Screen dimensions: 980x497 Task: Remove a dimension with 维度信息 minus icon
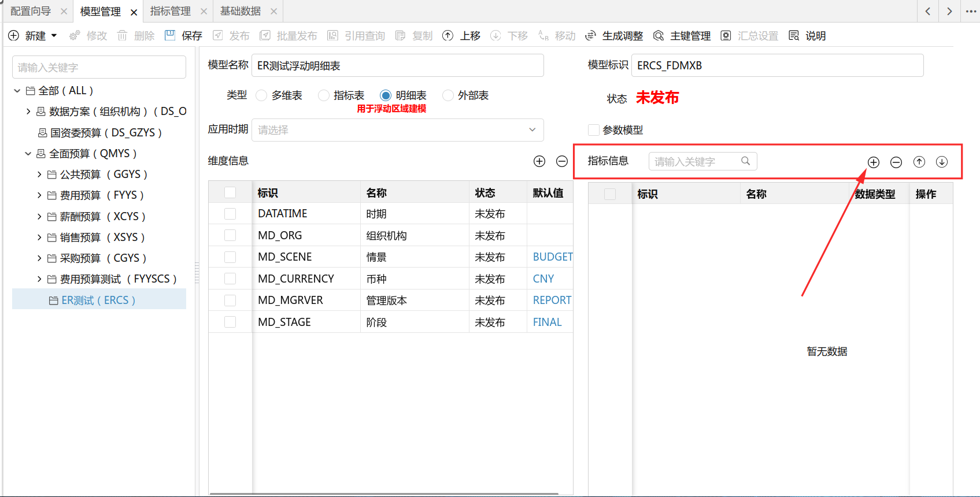562,161
